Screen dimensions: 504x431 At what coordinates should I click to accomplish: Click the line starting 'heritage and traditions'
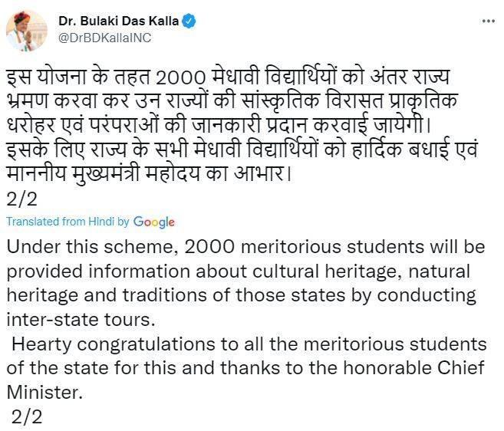tap(241, 296)
